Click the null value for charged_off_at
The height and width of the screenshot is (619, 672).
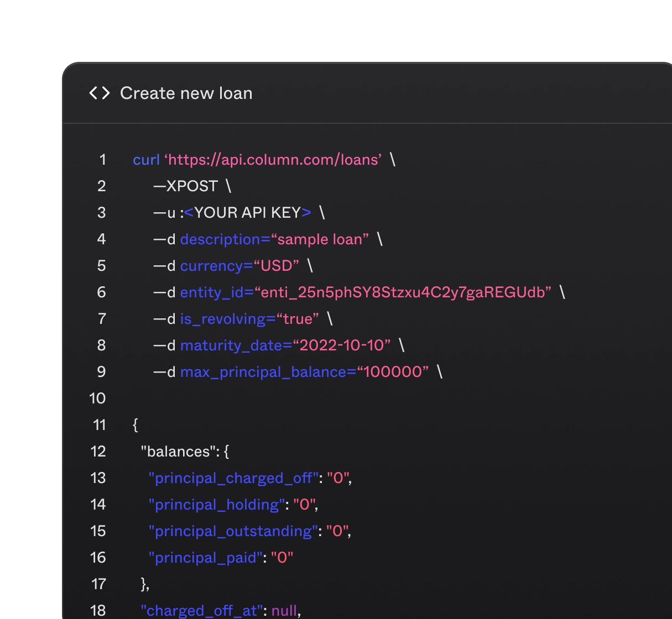coord(284,611)
